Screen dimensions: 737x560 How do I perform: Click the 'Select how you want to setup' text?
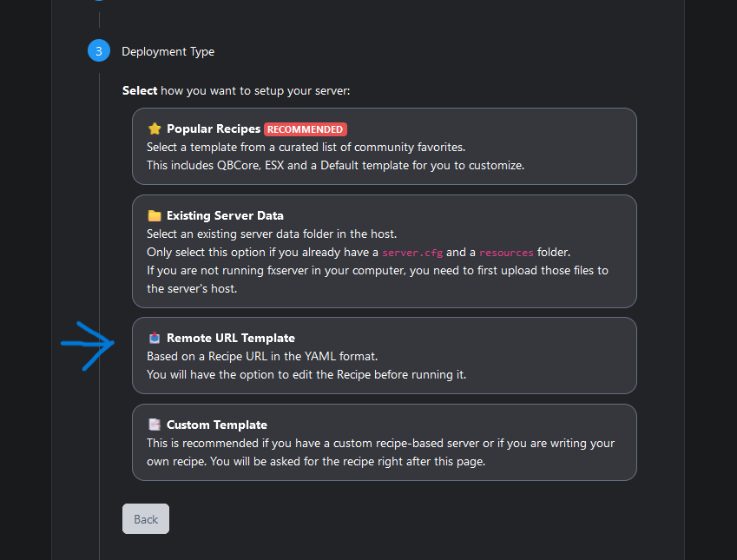pos(236,90)
